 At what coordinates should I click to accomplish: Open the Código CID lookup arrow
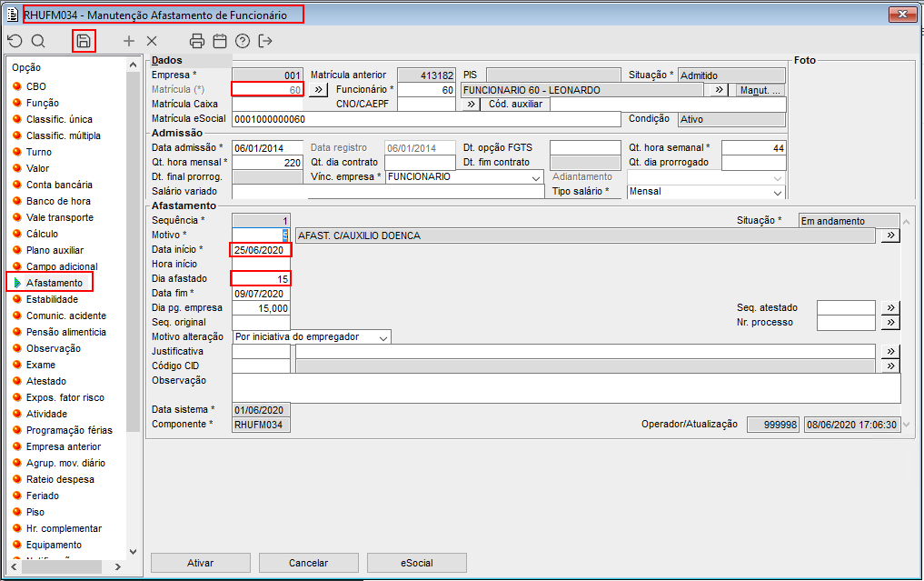pyautogui.click(x=890, y=366)
